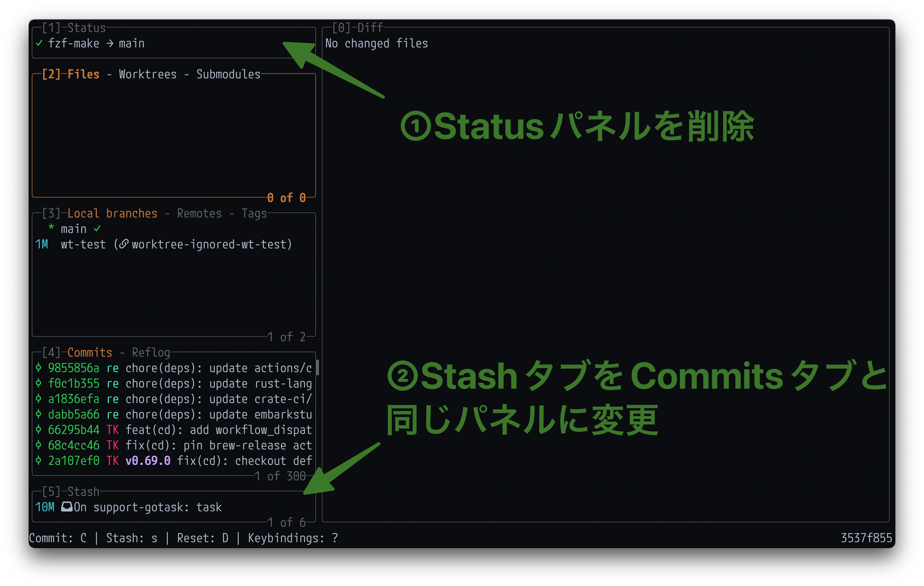
Task: Click the re author of commit 9855856a
Action: (112, 368)
